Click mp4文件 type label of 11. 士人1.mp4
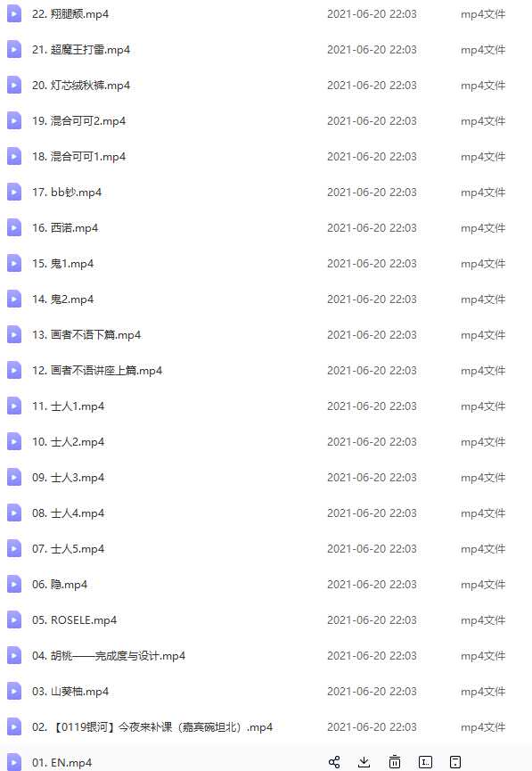The height and width of the screenshot is (771, 532). point(483,406)
